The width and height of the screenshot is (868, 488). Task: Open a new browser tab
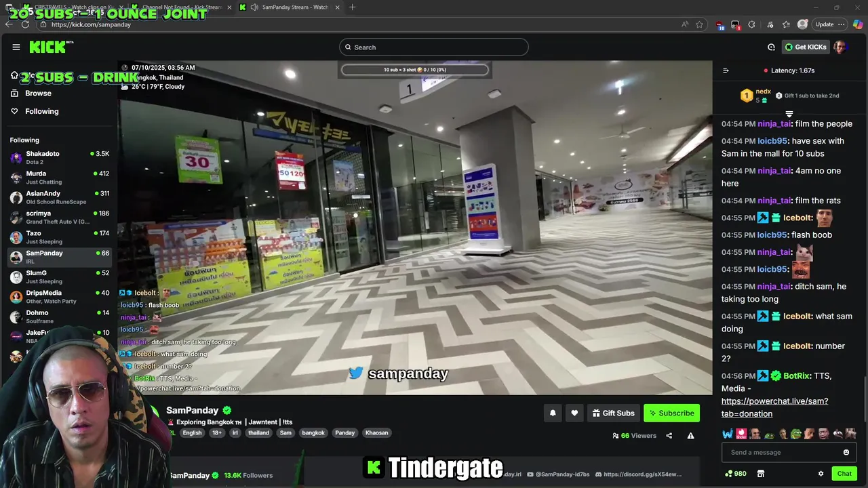coord(352,7)
